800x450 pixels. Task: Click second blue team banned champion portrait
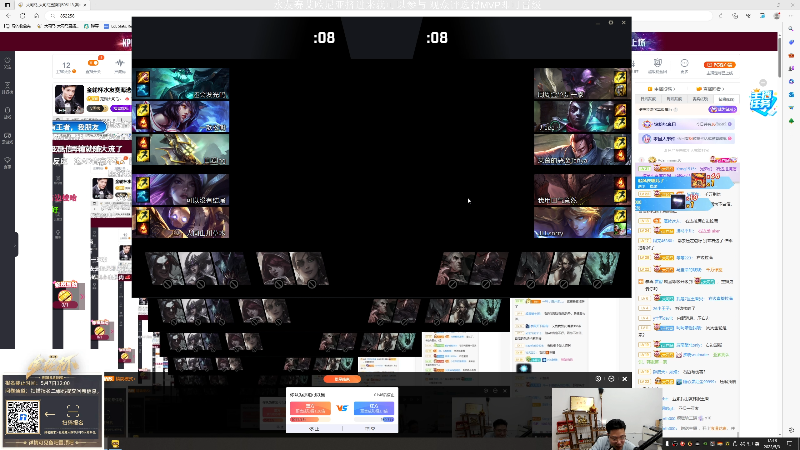coord(198,269)
